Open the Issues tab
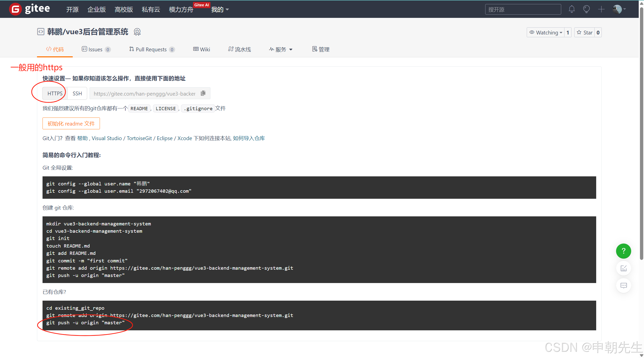Screen dimensions: 644x358 coord(96,49)
